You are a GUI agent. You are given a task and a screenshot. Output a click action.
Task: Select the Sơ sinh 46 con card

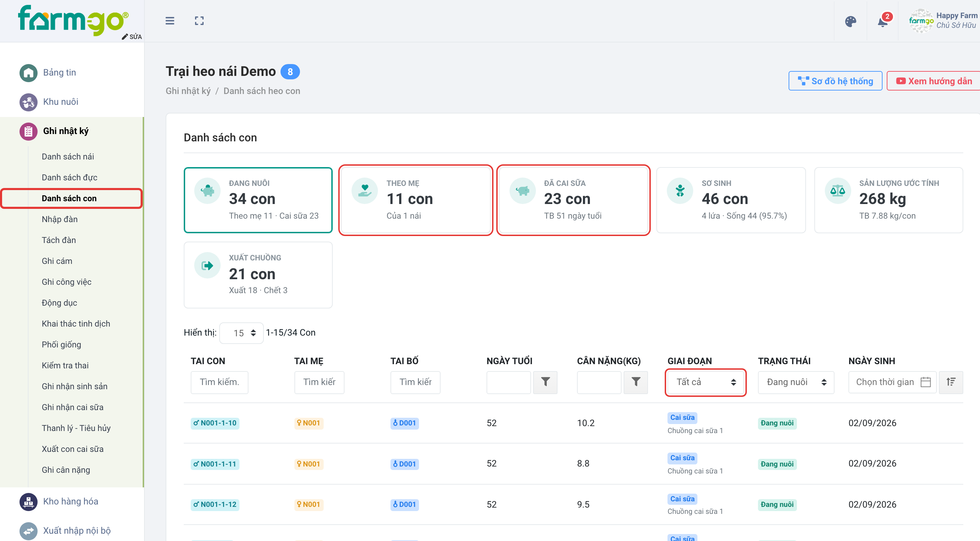[x=731, y=200]
